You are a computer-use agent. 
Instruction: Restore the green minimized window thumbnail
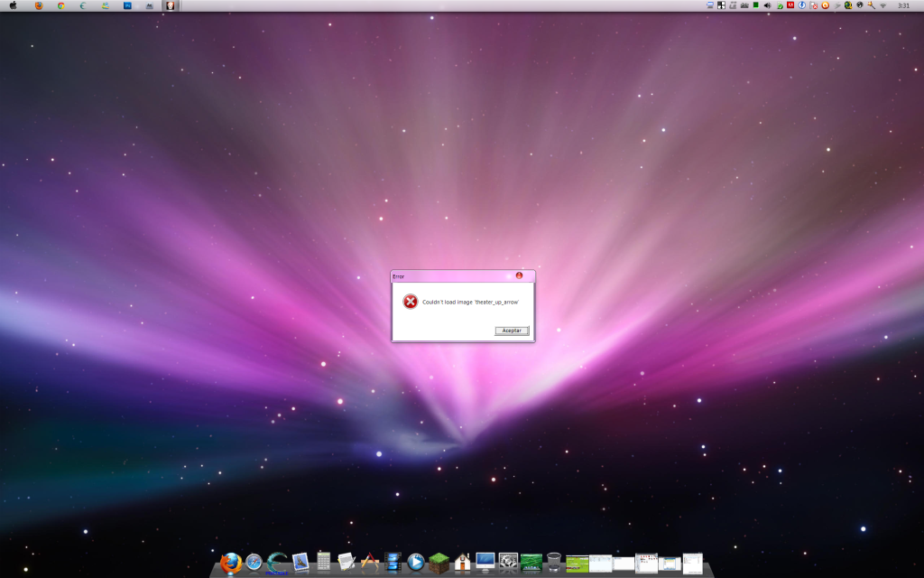(577, 564)
